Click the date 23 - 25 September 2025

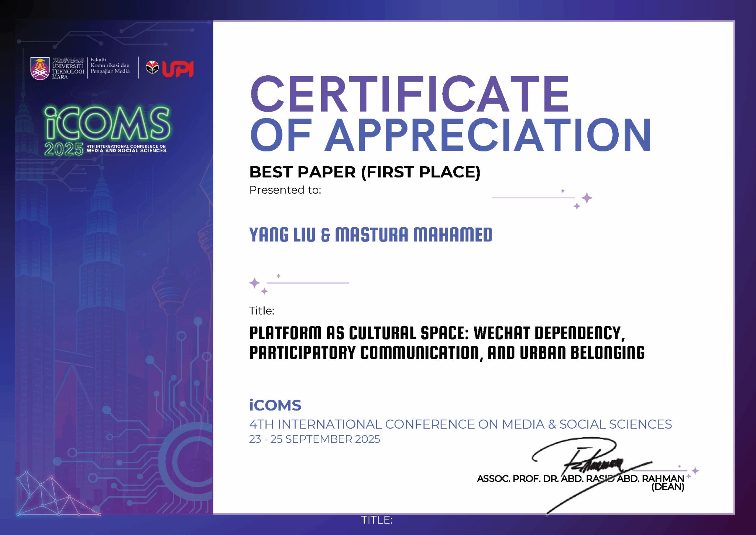(x=314, y=439)
